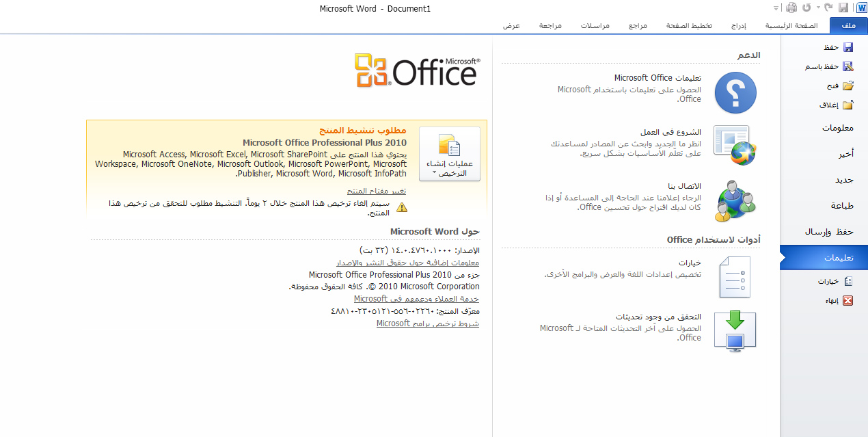Select the Mailings (مراسلات) tab

pos(595,26)
